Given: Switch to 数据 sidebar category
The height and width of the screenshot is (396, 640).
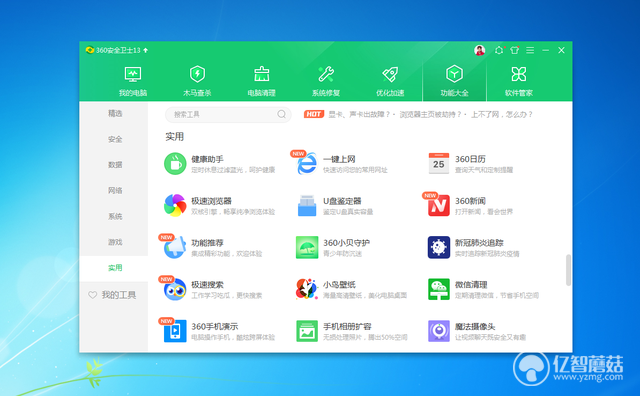Looking at the screenshot, I should [115, 165].
